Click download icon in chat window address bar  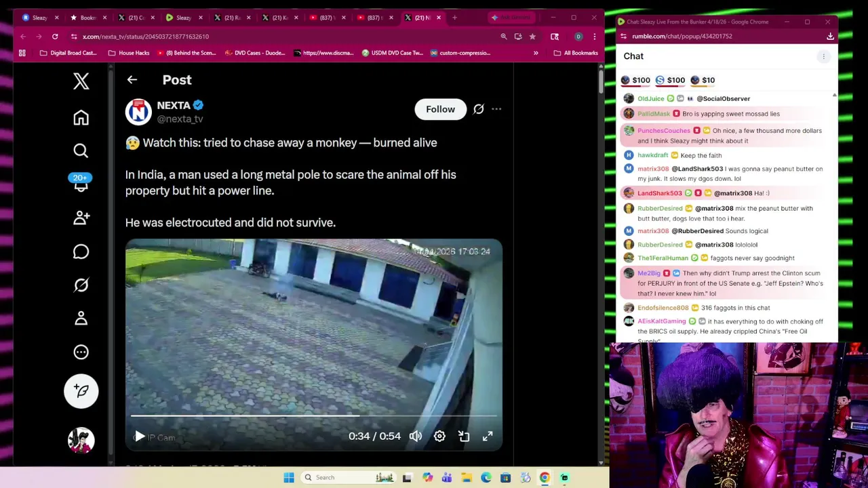click(830, 37)
